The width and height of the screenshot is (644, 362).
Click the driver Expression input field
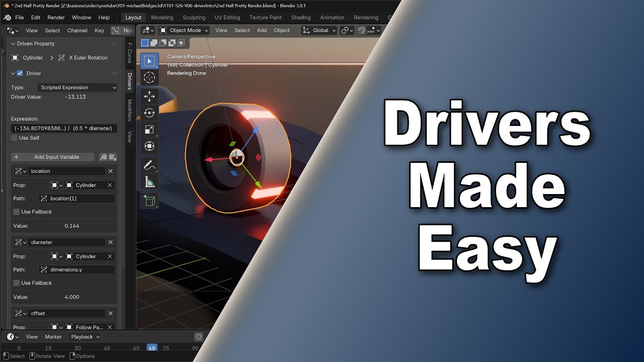click(64, 128)
